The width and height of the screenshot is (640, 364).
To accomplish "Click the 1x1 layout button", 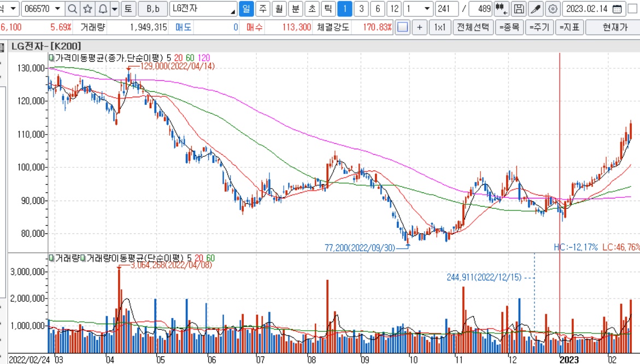I will point(439,27).
